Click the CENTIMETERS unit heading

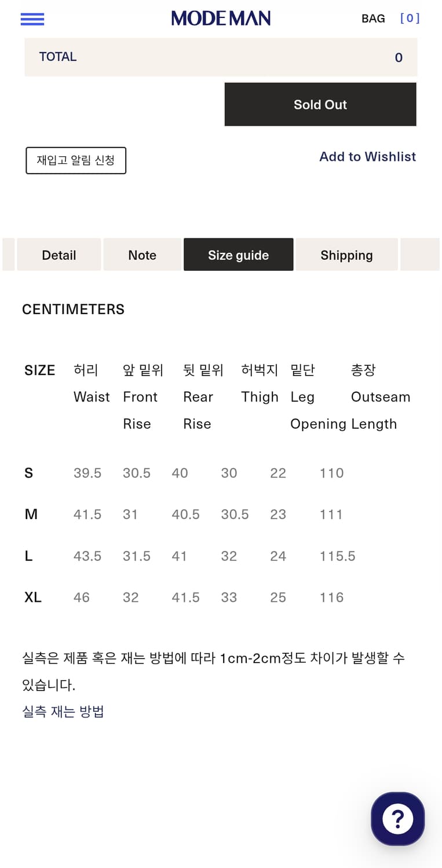point(74,310)
